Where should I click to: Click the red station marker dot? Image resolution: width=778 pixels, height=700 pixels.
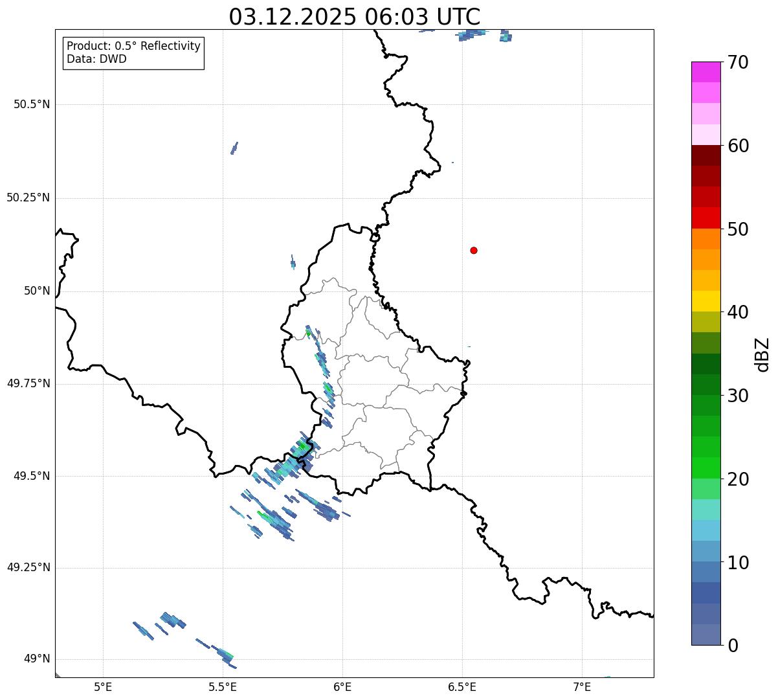click(x=474, y=250)
